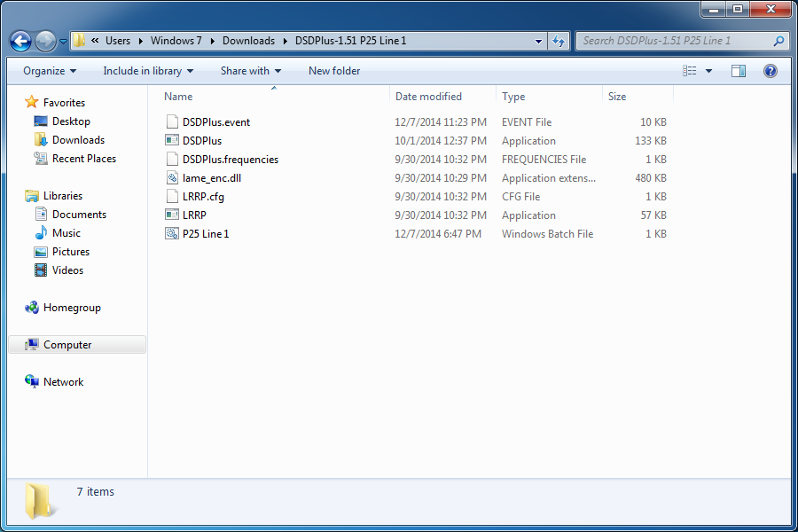Open the Include in library menu
The width and height of the screenshot is (798, 532).
point(148,71)
